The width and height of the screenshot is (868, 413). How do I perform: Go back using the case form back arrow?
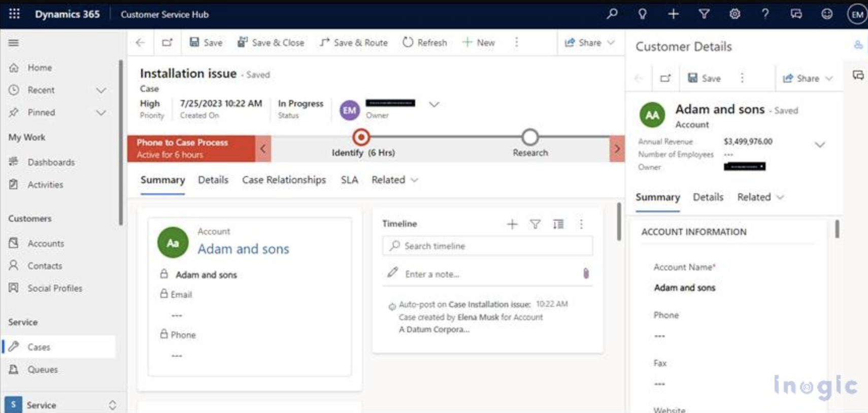tap(140, 43)
